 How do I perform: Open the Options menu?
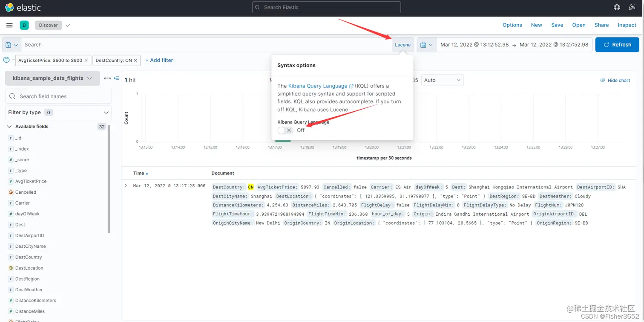512,25
